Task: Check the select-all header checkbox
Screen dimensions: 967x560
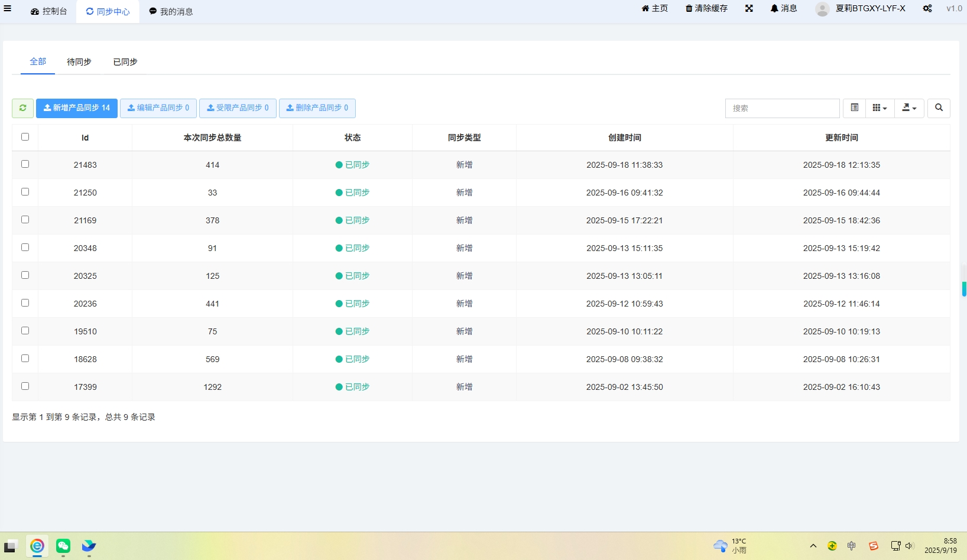Action: tap(25, 137)
